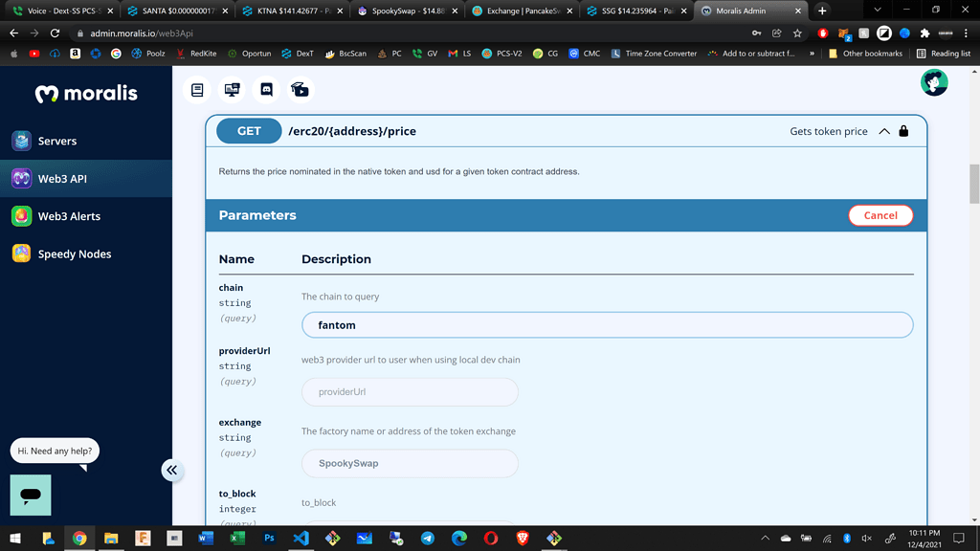Open the user avatar profile menu

[934, 82]
